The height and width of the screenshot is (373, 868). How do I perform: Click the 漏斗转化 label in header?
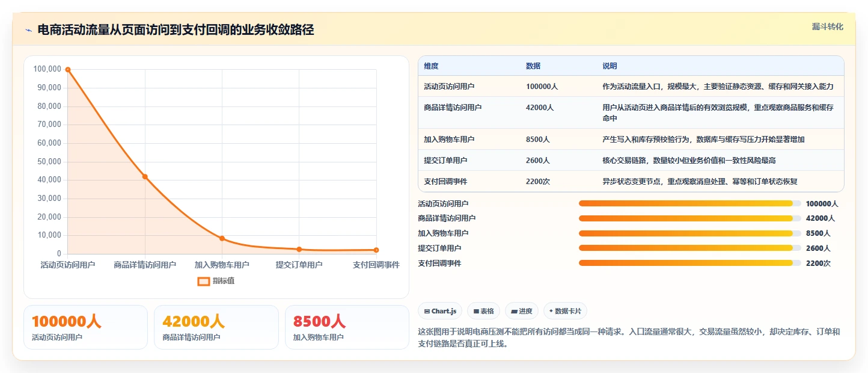click(x=828, y=26)
